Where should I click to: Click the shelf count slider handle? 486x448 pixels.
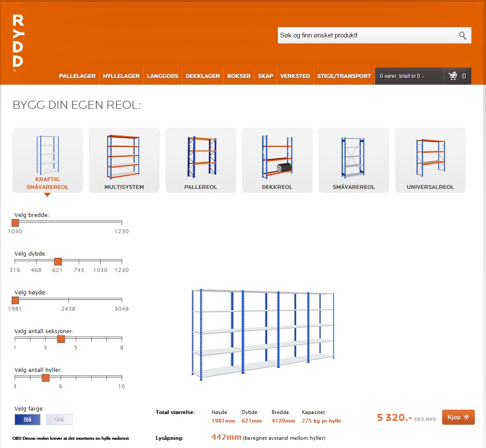click(x=46, y=377)
